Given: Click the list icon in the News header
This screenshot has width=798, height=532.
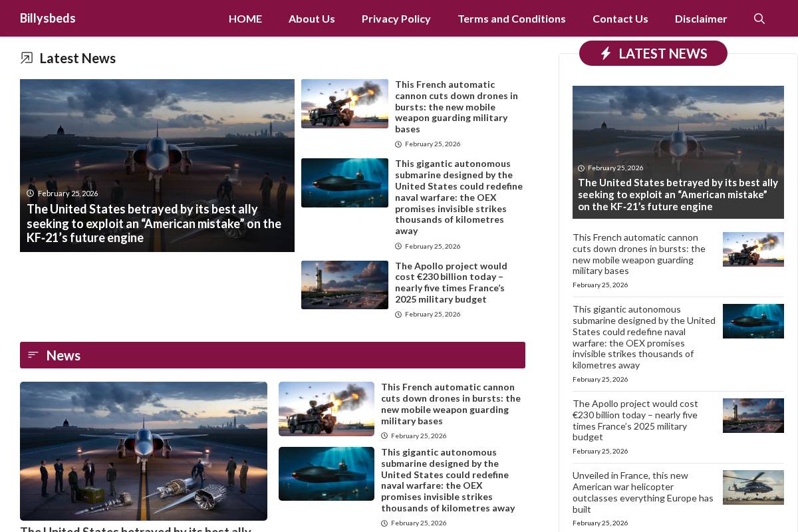Looking at the screenshot, I should coord(33,354).
